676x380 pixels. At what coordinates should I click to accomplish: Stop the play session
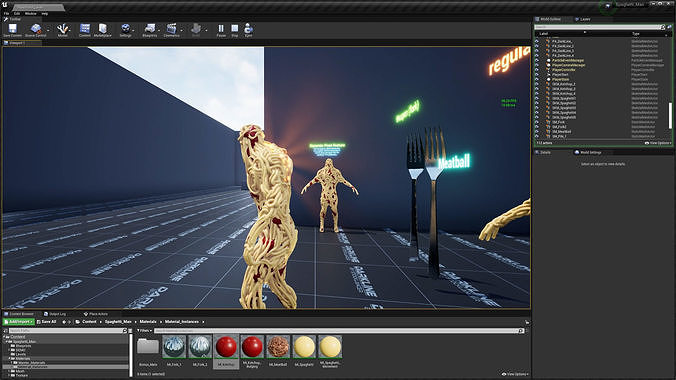[x=235, y=29]
